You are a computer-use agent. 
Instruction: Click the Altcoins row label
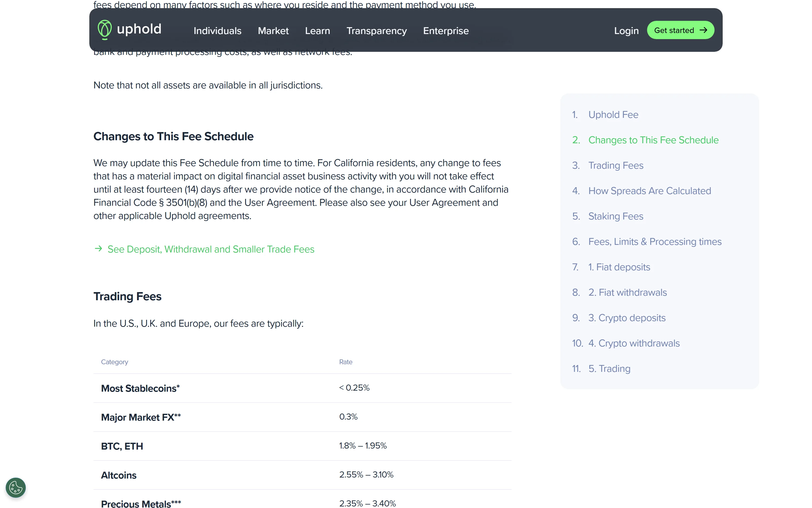(x=119, y=475)
